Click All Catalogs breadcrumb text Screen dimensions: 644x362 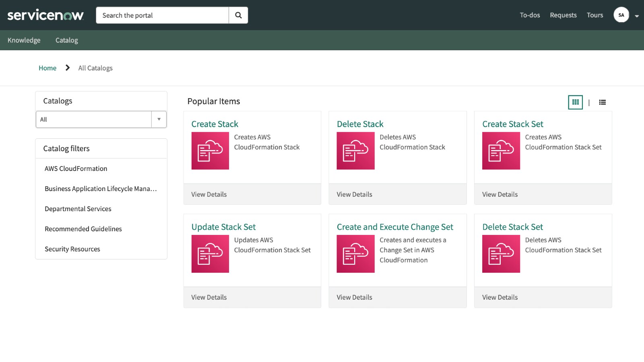click(95, 68)
